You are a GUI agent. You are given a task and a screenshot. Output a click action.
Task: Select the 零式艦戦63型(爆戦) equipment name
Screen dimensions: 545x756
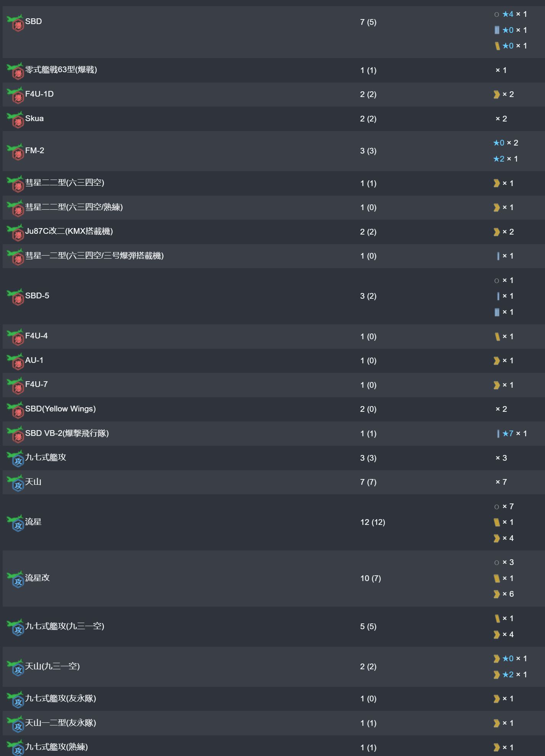[x=61, y=70]
